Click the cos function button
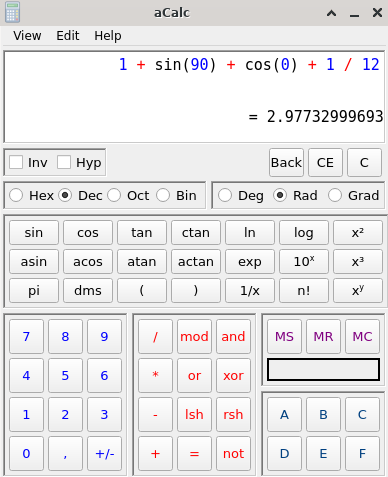The width and height of the screenshot is (388, 477). pos(88,233)
